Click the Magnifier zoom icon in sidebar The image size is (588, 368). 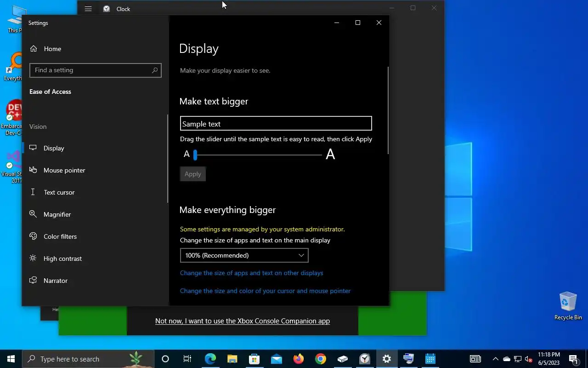tap(33, 214)
